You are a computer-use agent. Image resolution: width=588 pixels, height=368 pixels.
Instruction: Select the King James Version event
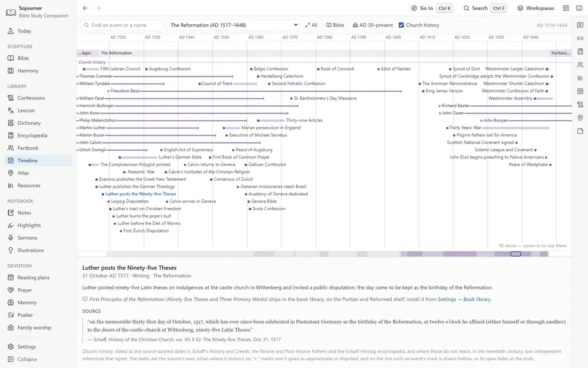coord(443,91)
